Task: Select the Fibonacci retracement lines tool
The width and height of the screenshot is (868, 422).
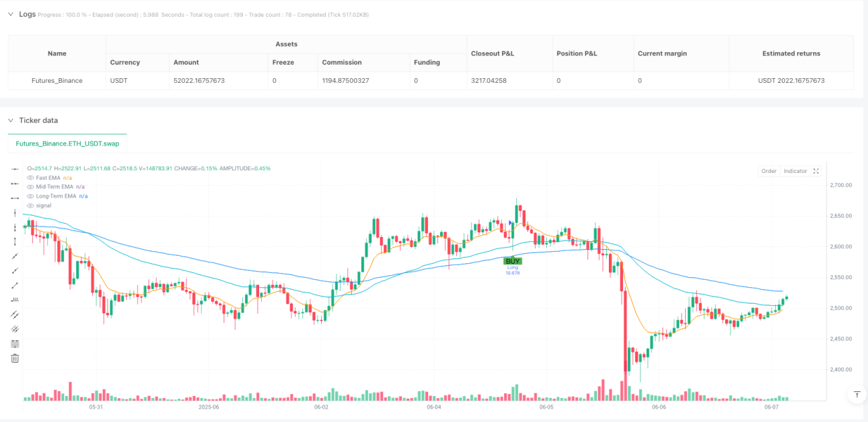Action: [15, 344]
